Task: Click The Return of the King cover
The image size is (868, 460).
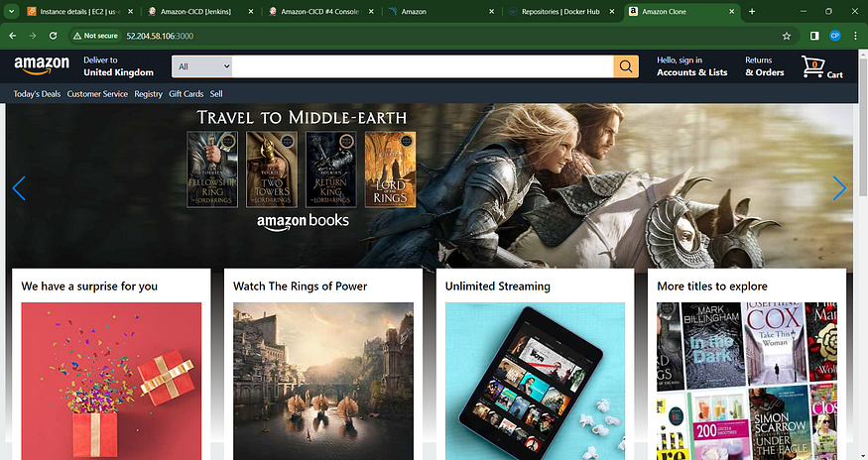Action: click(331, 170)
